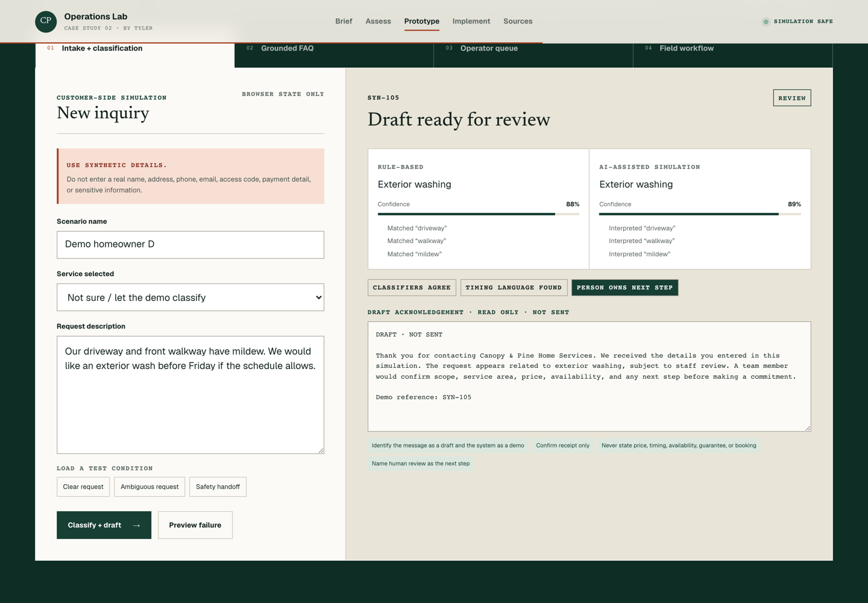This screenshot has width=868, height=603.
Task: Click inside the draft acknowledgement text box
Action: (x=589, y=376)
